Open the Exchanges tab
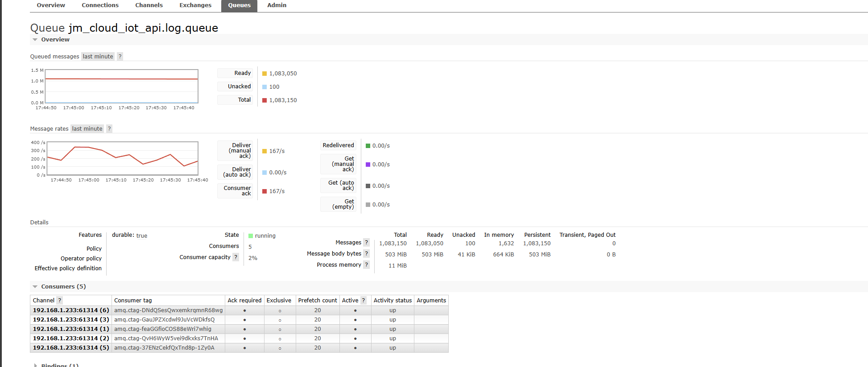This screenshot has width=868, height=367. [195, 5]
